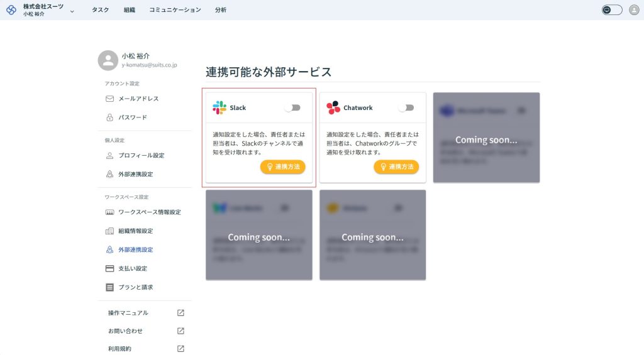The width and height of the screenshot is (644, 355).
Task: Open プランと請求
Action: [x=136, y=287]
